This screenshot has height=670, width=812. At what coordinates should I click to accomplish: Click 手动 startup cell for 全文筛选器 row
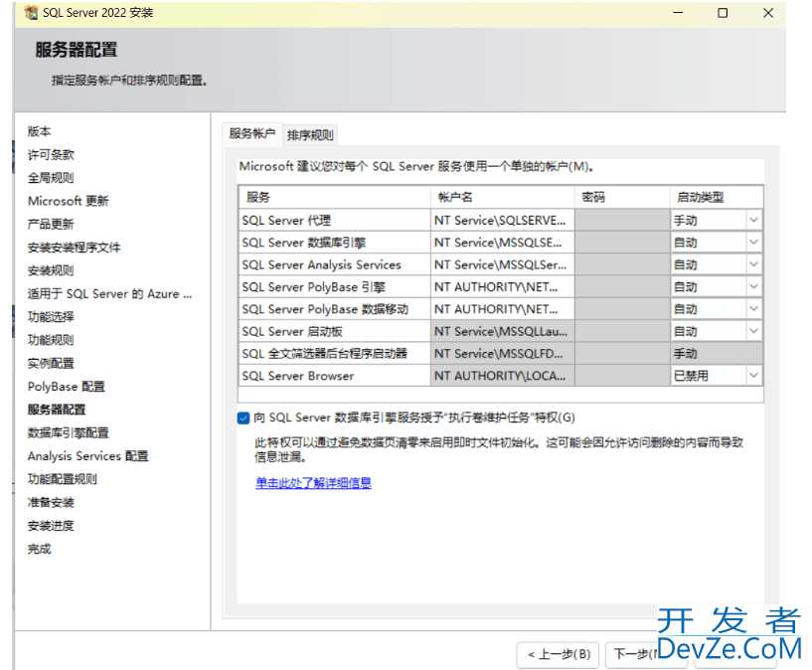[717, 354]
